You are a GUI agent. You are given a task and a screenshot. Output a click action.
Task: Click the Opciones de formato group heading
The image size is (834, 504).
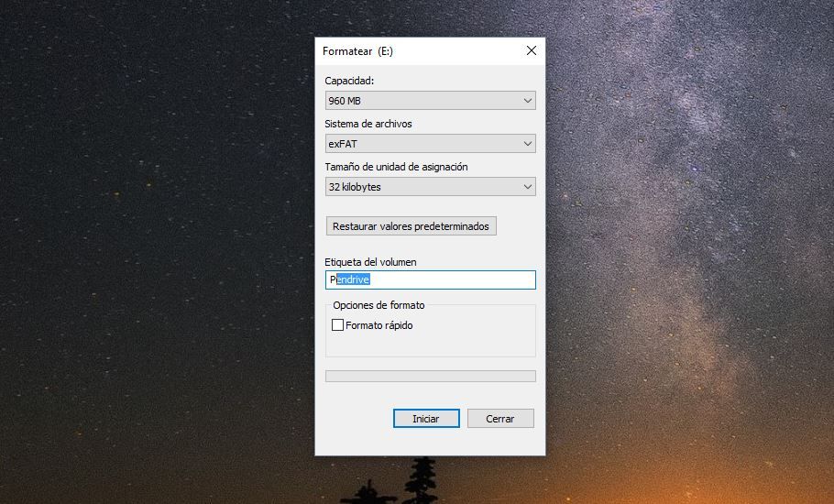click(x=379, y=305)
